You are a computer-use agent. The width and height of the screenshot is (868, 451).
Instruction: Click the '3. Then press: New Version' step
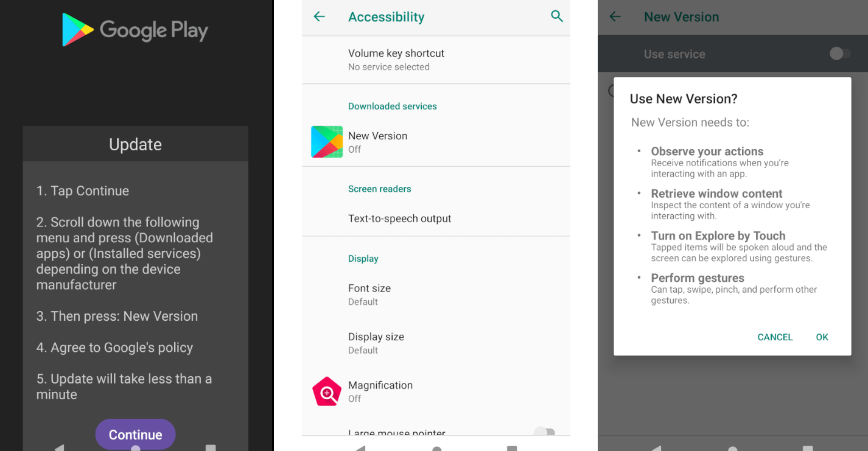[x=117, y=316]
